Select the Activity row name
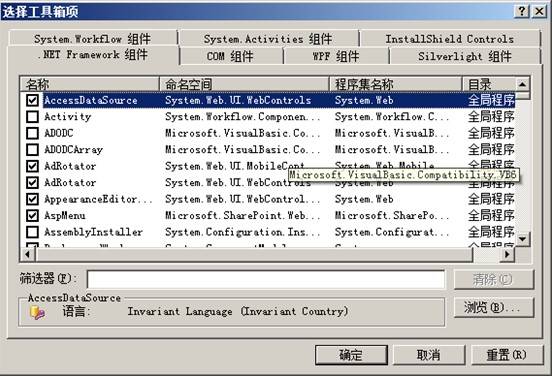Viewport: 552px width, 376px height. (68, 117)
